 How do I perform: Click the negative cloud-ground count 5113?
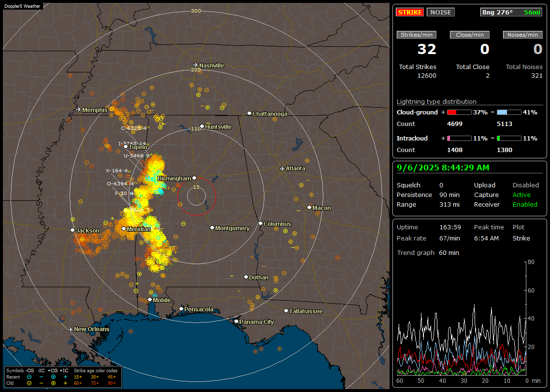pos(505,124)
